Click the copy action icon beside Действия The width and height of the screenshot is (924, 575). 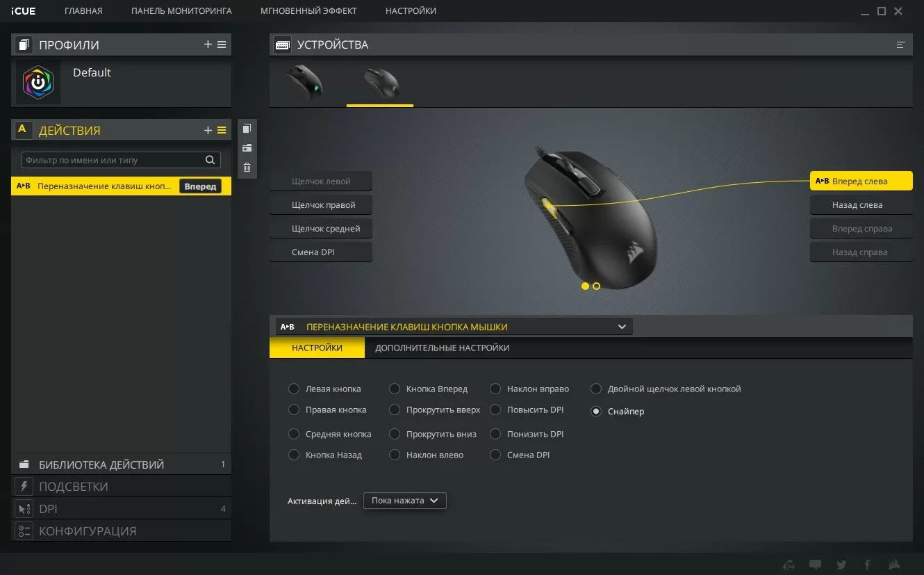click(247, 128)
